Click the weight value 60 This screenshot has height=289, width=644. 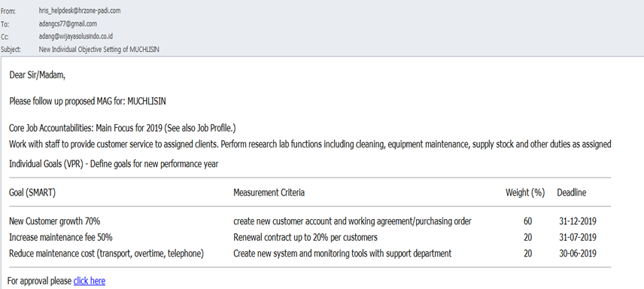(528, 221)
